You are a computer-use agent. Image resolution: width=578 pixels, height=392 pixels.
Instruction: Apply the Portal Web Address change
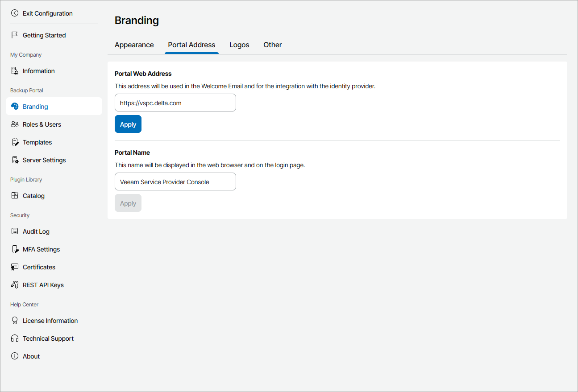[x=128, y=124]
